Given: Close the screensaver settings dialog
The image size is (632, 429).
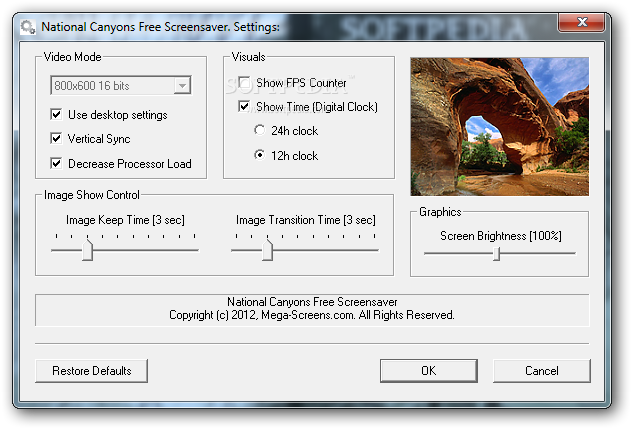Looking at the screenshot, I should (581, 22).
